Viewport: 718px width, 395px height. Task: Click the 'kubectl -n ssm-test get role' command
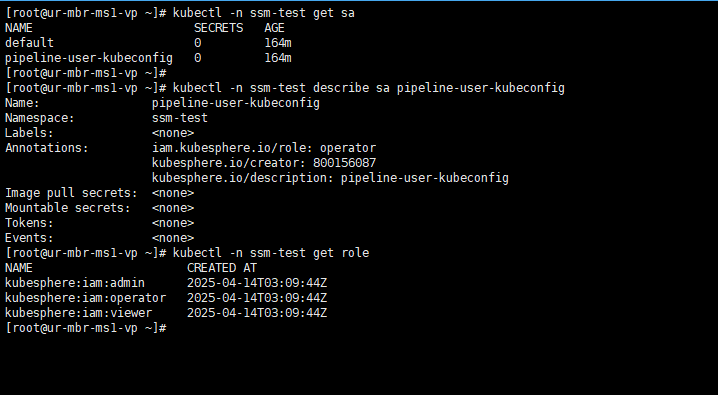[x=271, y=253]
